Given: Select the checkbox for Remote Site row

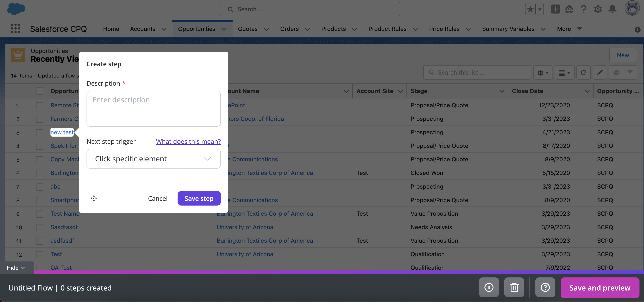Looking at the screenshot, I should pos(39,105).
